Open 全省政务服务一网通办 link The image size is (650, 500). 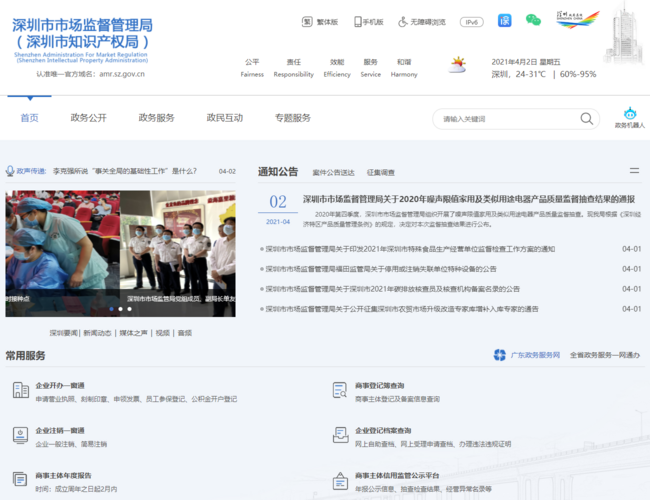pyautogui.click(x=605, y=355)
